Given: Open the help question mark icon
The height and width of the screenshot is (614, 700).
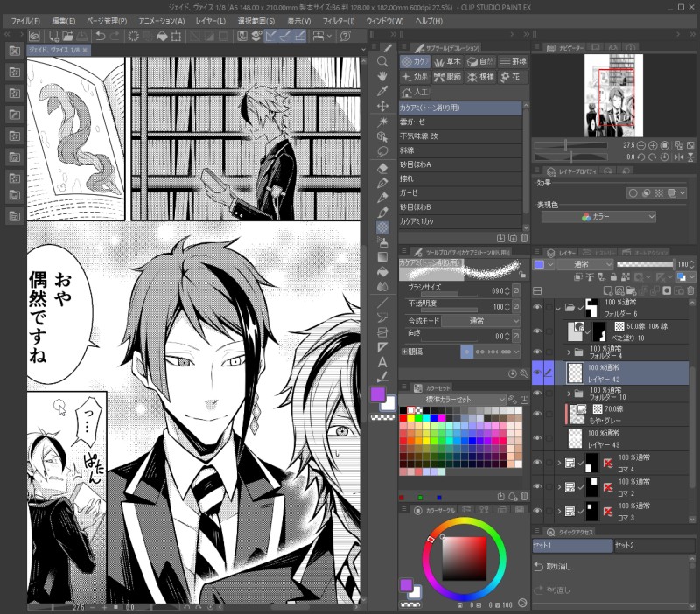Looking at the screenshot, I should 345,36.
